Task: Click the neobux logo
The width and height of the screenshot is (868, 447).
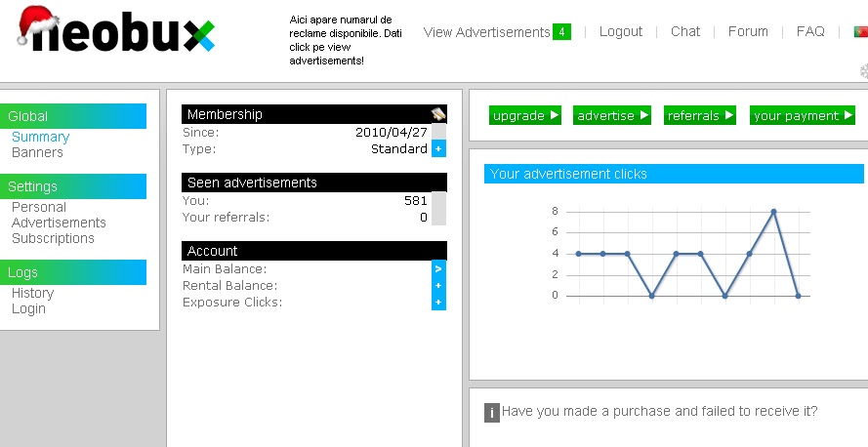Action: [116, 29]
